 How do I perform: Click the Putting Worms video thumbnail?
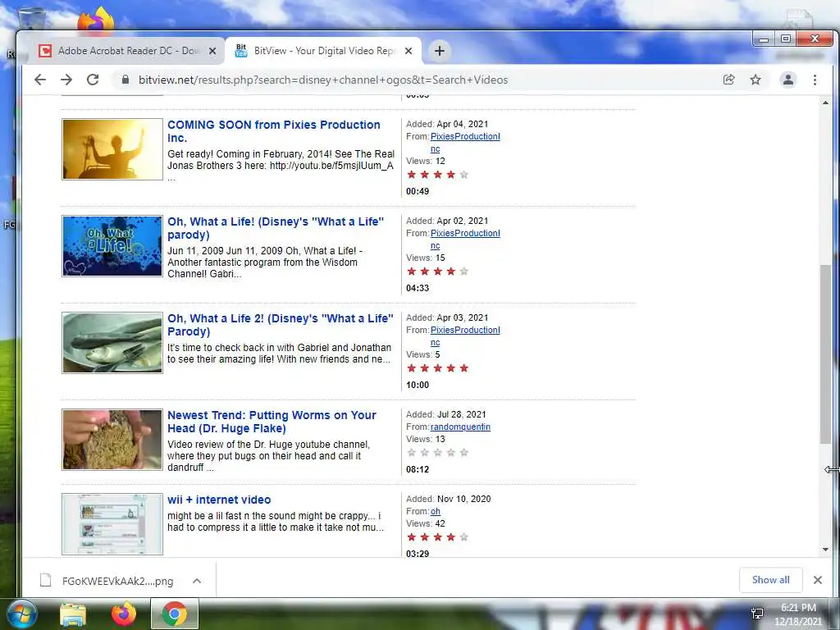pyautogui.click(x=112, y=440)
